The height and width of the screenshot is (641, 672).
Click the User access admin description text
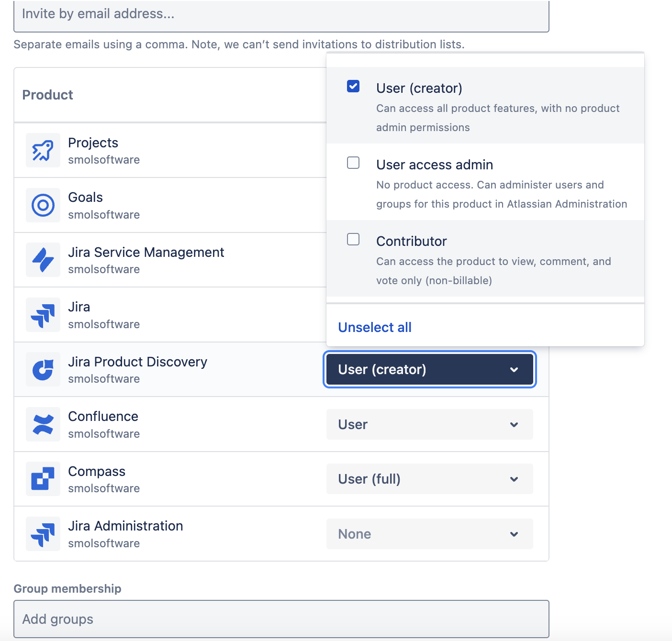click(502, 194)
